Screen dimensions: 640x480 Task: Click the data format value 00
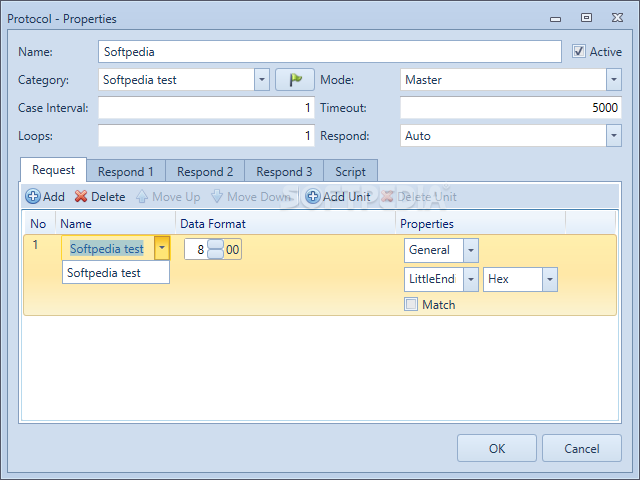232,249
